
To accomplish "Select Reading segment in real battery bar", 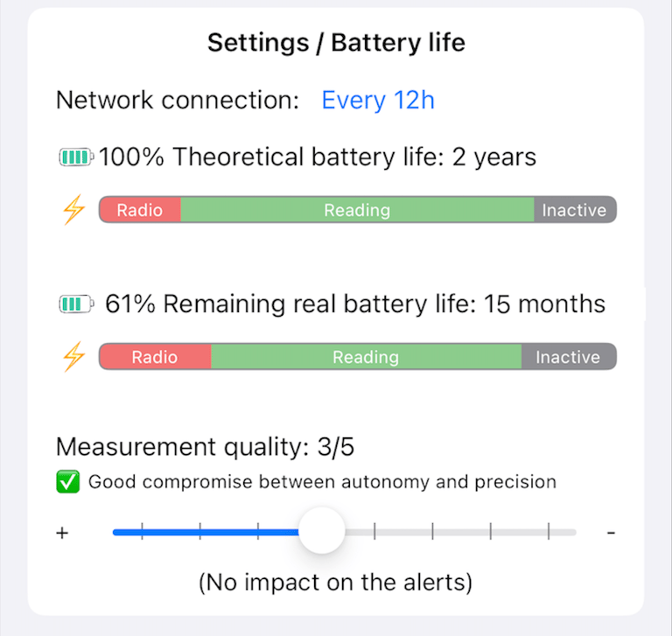I will [367, 357].
